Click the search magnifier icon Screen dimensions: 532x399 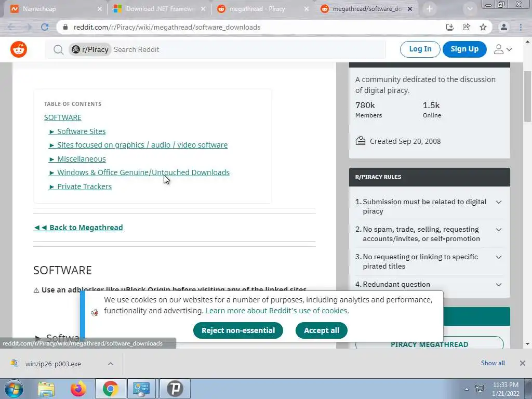58,50
